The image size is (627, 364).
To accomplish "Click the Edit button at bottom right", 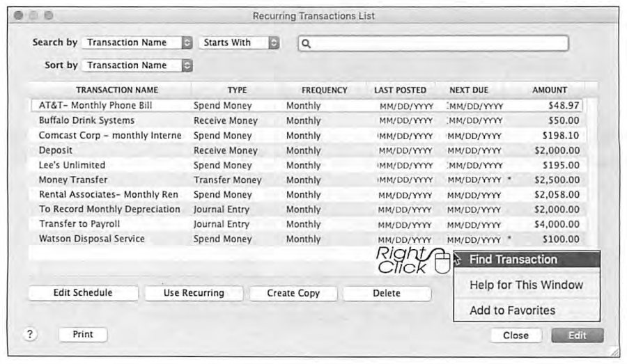I will tap(578, 335).
